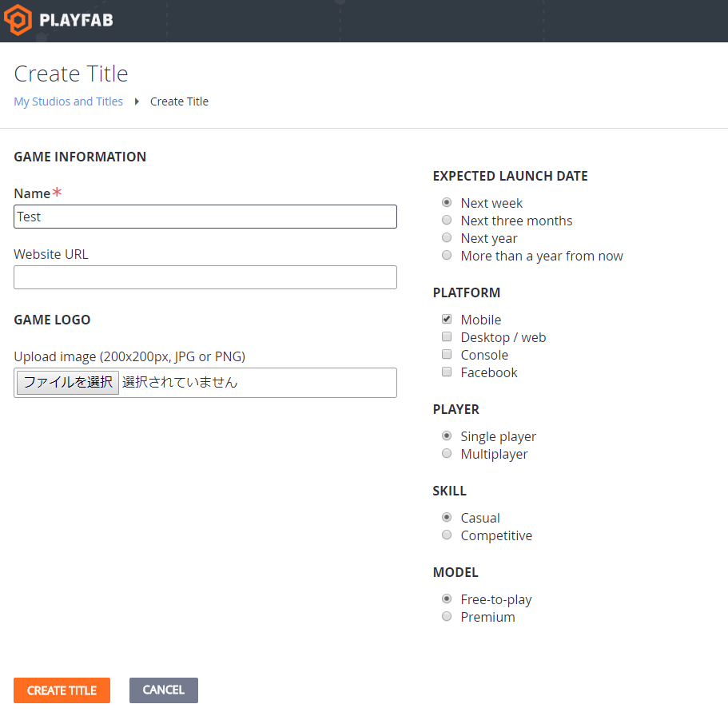Select Next three months radio button
This screenshot has height=712, width=728.
(447, 220)
